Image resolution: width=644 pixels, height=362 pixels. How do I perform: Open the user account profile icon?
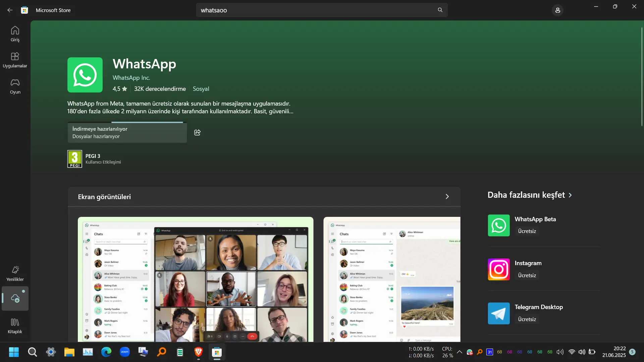557,10
